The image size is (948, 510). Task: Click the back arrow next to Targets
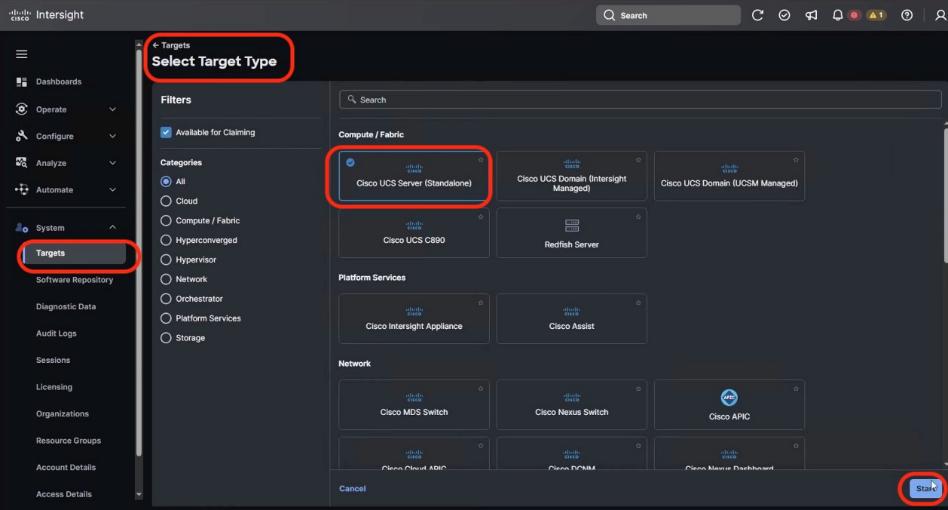click(155, 45)
